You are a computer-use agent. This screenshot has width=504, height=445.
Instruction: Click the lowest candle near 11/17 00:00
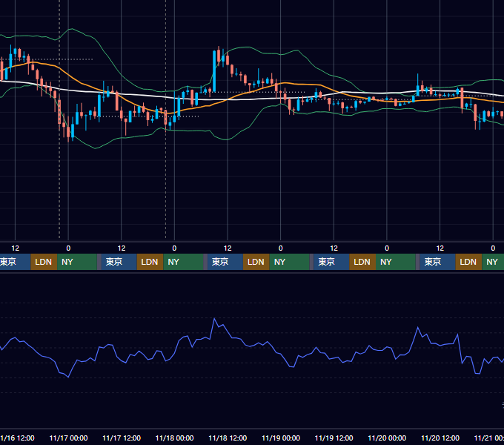click(x=68, y=132)
